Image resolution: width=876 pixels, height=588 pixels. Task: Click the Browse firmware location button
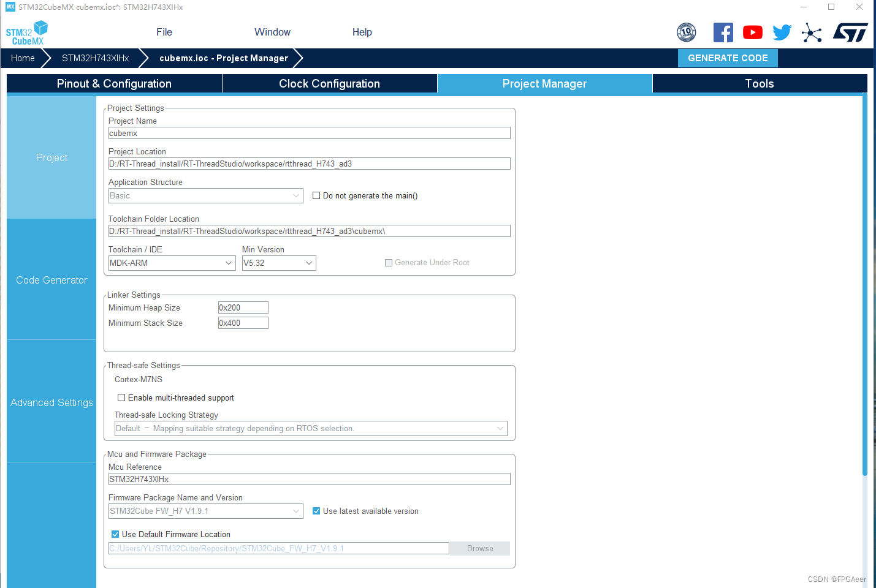click(480, 548)
